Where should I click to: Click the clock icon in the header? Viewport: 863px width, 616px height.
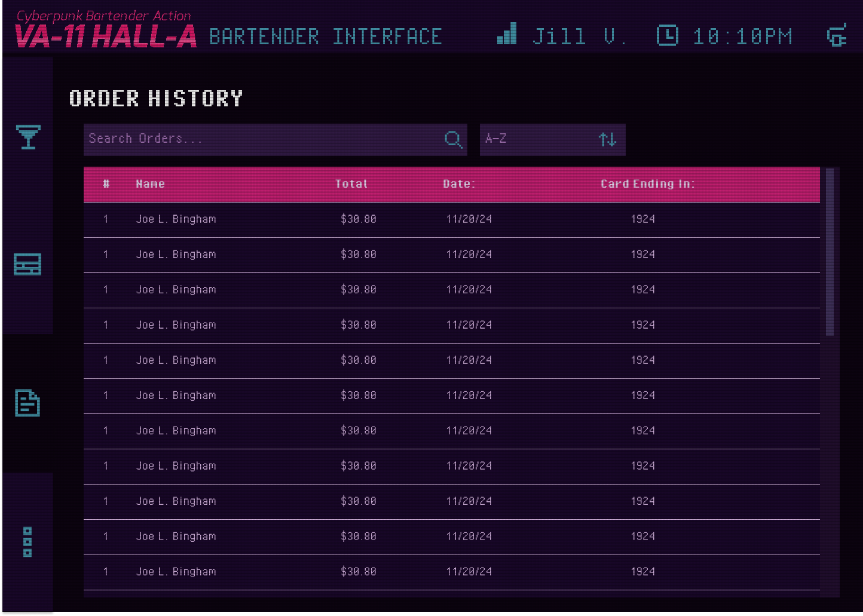[x=668, y=35]
